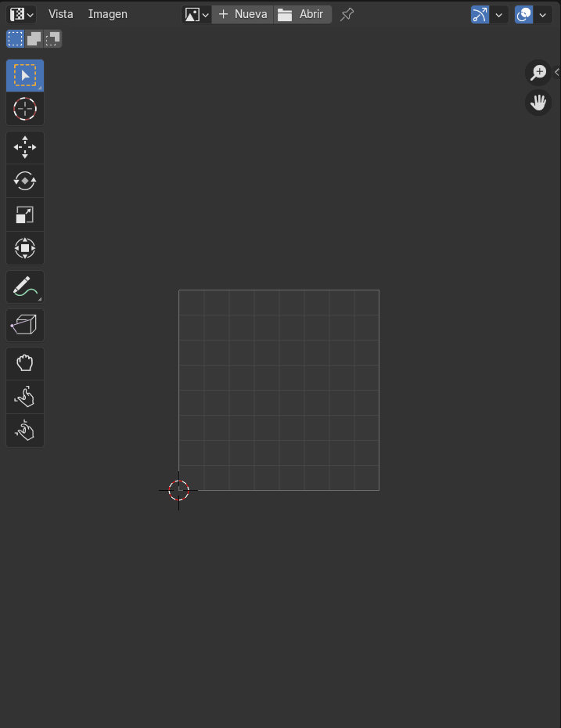
Task: Activate the Move tool
Action: pos(25,148)
